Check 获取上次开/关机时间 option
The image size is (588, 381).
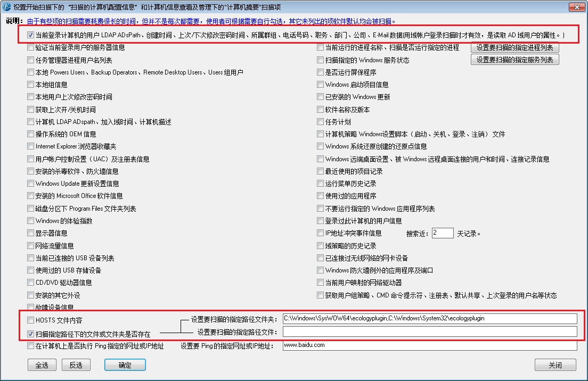31,110
